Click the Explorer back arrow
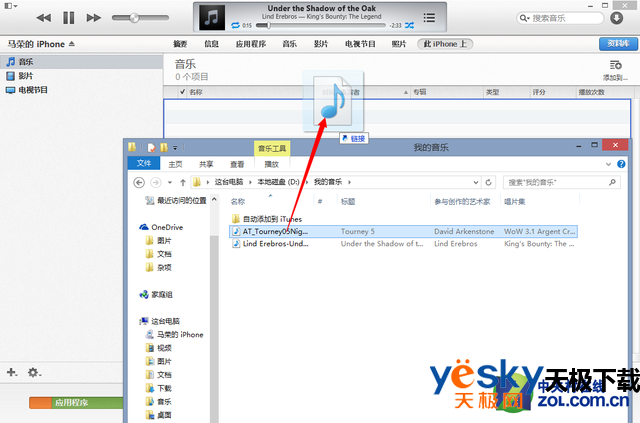 (139, 182)
